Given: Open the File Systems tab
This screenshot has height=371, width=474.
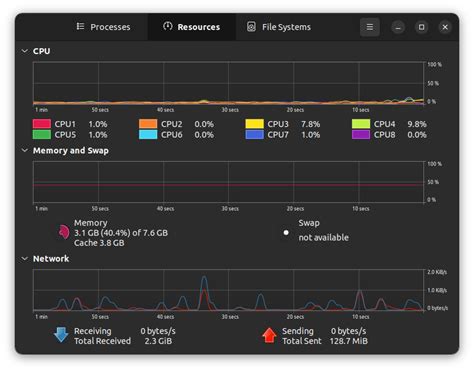Looking at the screenshot, I should [279, 27].
